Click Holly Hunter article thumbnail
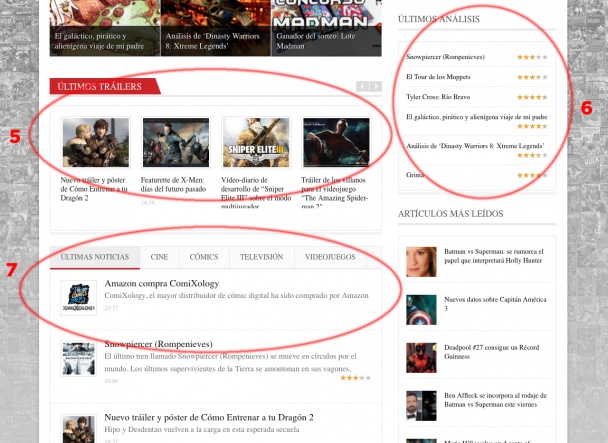The image size is (608, 443). click(421, 262)
